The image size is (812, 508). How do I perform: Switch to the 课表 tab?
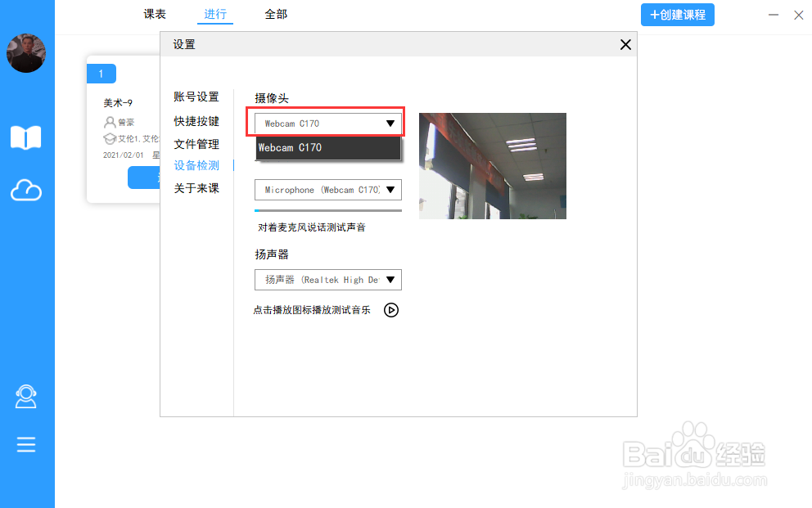[x=155, y=14]
